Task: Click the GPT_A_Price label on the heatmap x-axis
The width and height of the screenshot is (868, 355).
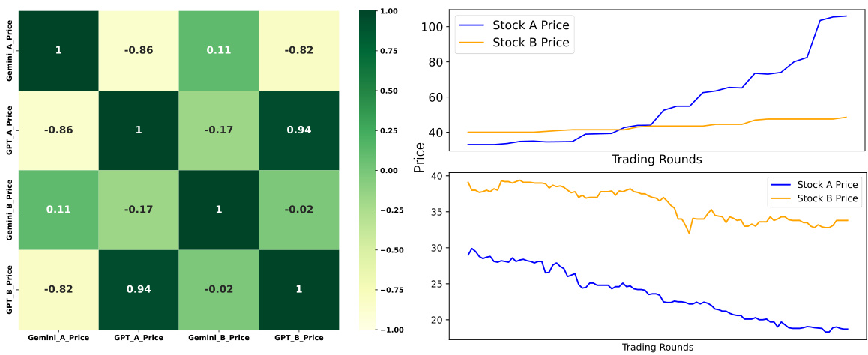Action: [x=139, y=338]
